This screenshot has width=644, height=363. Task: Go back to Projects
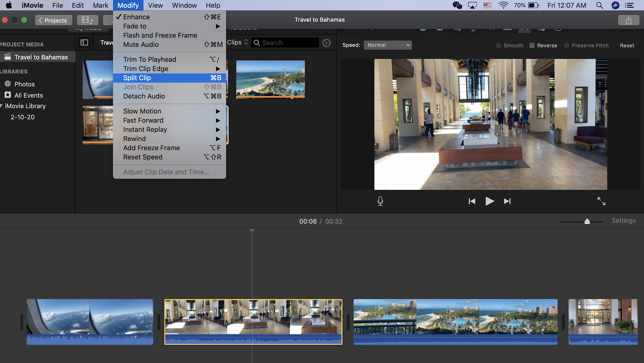54,20
